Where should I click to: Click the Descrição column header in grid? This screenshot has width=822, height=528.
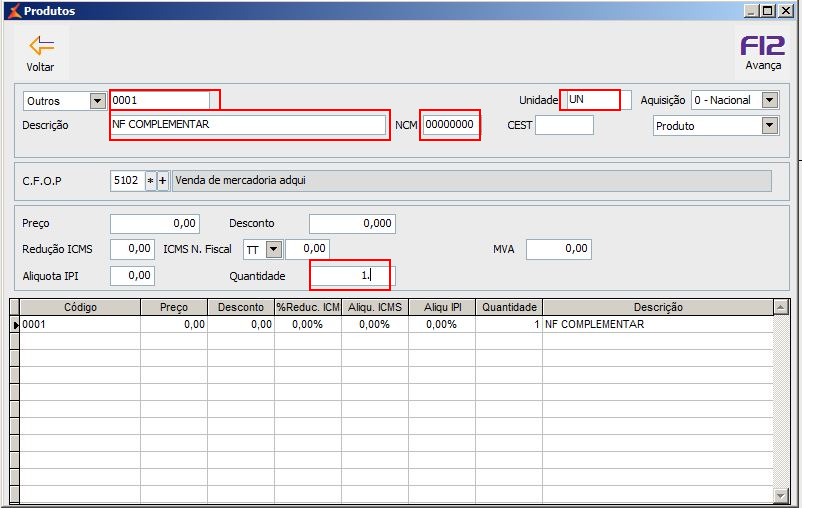click(658, 307)
